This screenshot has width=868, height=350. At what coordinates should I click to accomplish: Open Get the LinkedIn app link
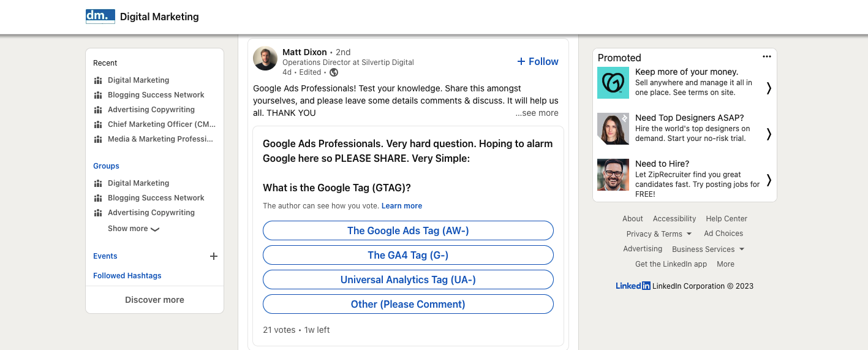point(671,264)
